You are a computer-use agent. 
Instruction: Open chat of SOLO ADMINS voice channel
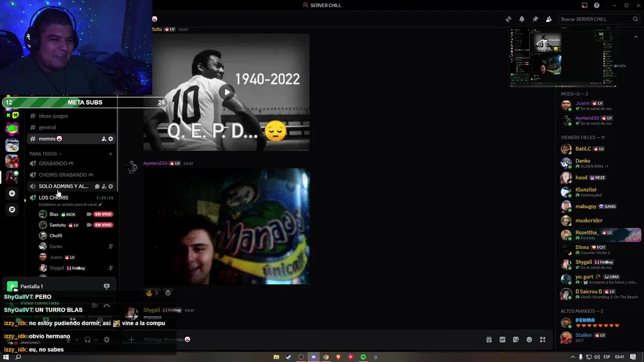(x=97, y=187)
